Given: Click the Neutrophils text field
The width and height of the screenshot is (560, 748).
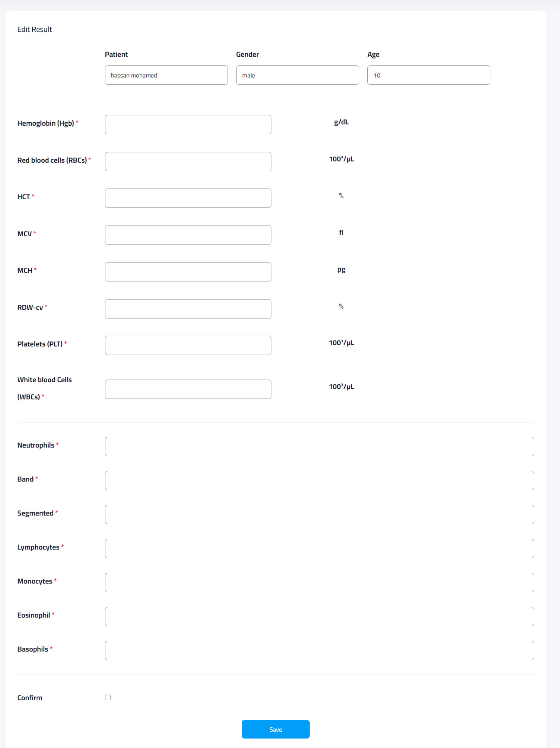Looking at the screenshot, I should tap(319, 446).
